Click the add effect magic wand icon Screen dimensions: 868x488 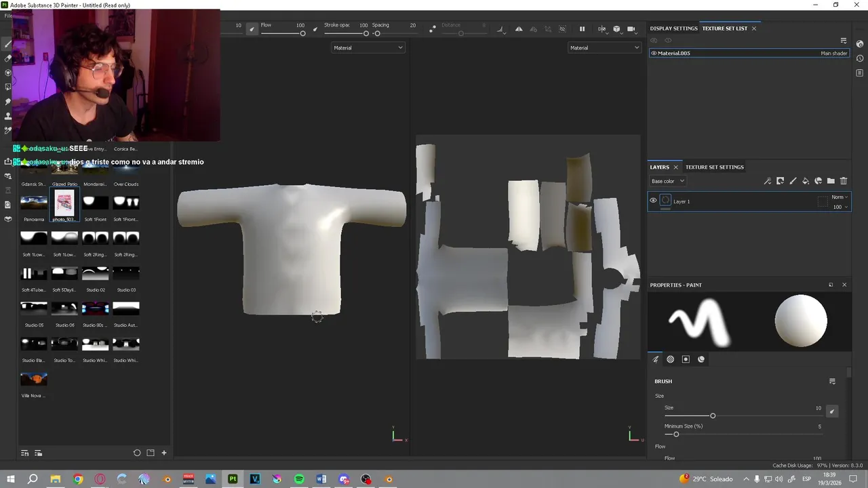(x=768, y=181)
